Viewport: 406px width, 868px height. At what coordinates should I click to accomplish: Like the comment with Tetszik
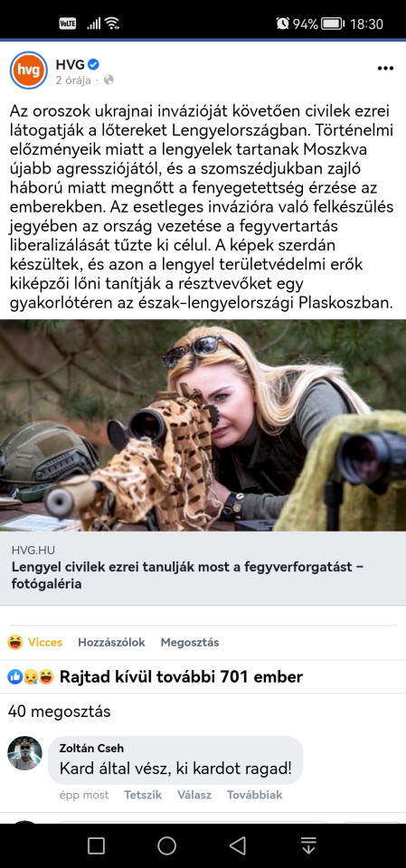coord(143,795)
